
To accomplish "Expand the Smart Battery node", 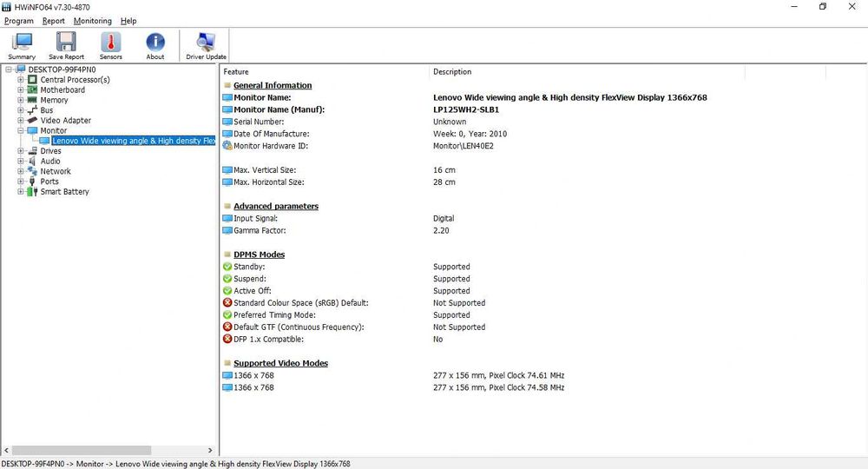I will coord(21,192).
